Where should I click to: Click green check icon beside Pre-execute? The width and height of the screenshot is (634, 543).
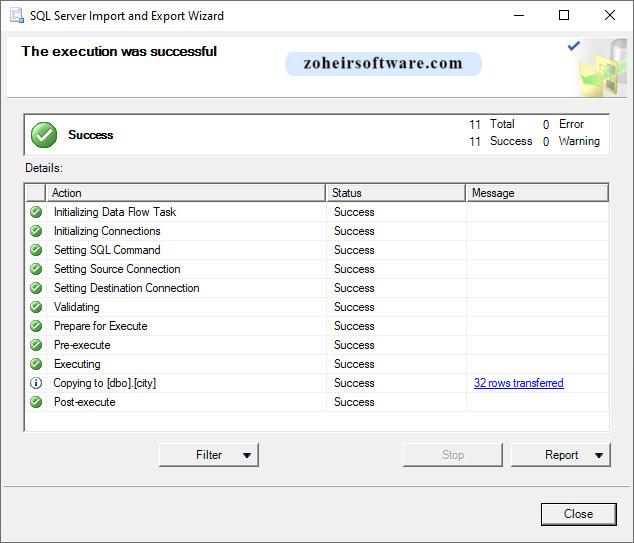[x=36, y=345]
